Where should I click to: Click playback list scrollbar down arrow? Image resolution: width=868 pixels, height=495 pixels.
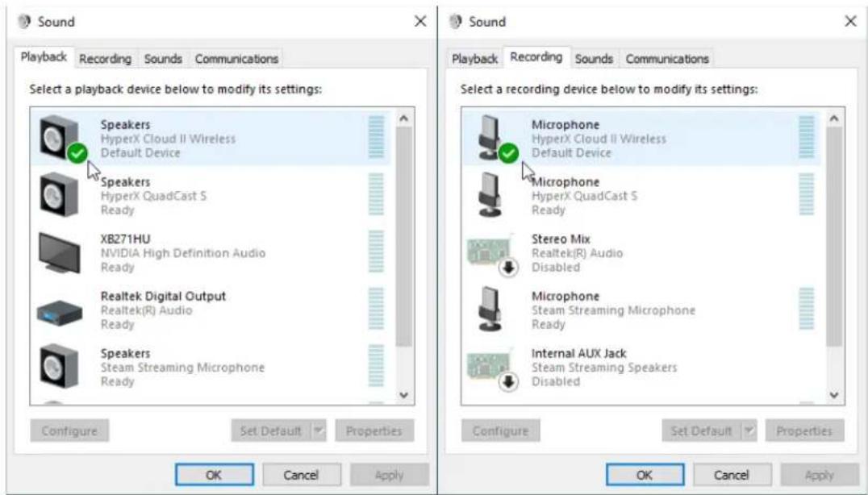pos(403,395)
